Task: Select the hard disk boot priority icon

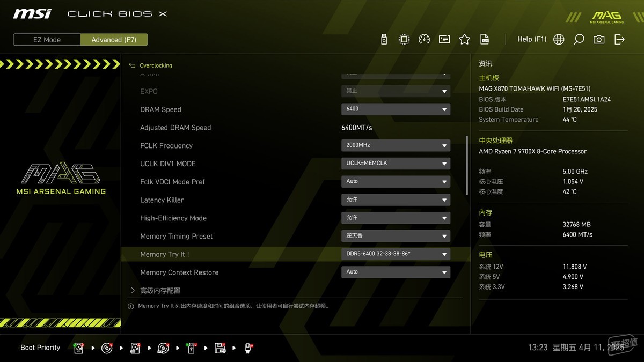Action: [x=79, y=348]
